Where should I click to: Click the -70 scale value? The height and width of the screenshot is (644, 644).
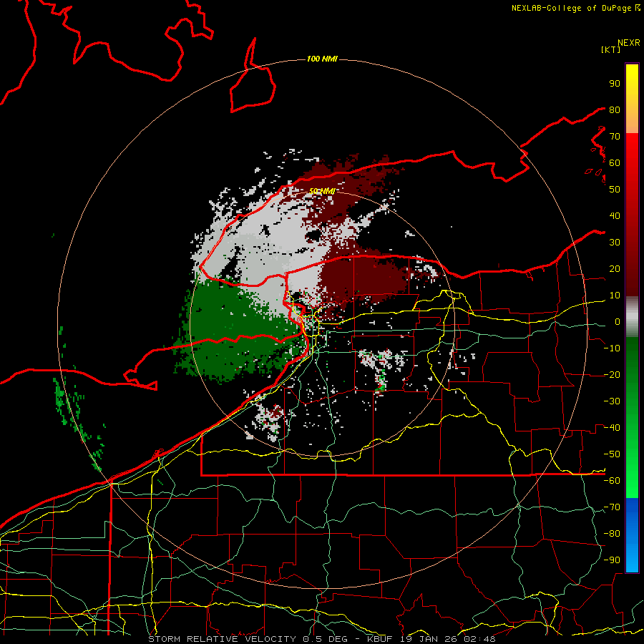click(612, 507)
